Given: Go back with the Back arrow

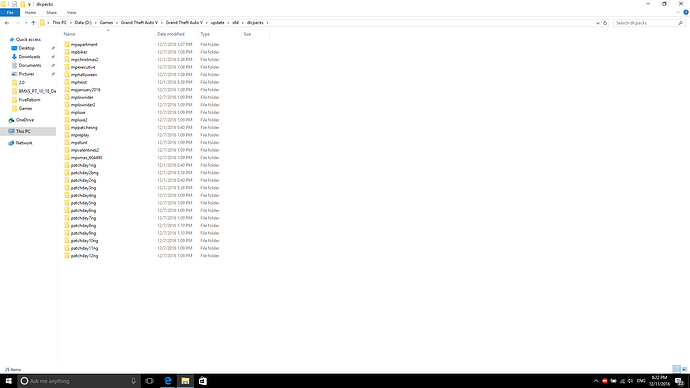Looking at the screenshot, I should coord(7,23).
